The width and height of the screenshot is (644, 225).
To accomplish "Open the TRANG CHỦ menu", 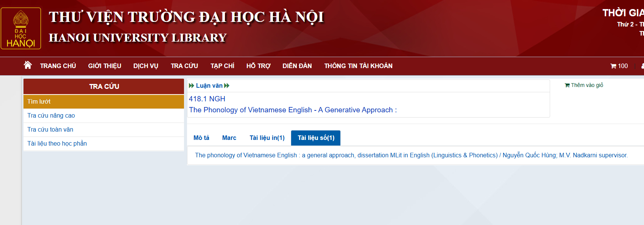I will click(x=58, y=66).
